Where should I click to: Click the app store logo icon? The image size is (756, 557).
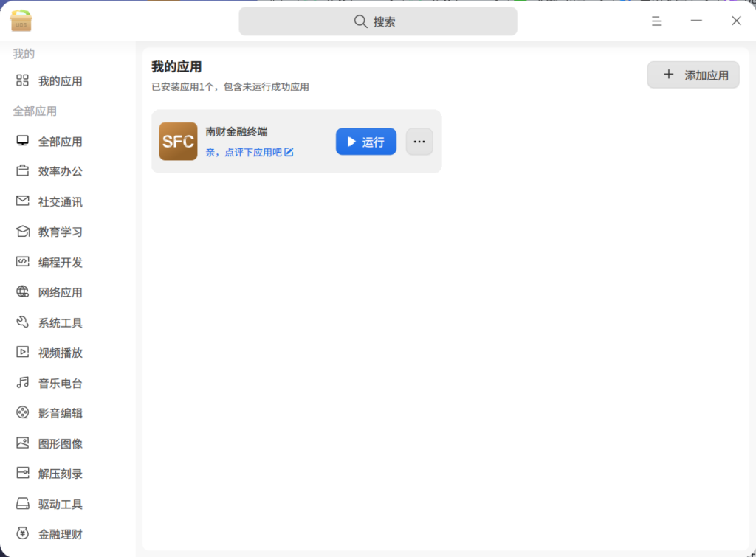coord(21,21)
